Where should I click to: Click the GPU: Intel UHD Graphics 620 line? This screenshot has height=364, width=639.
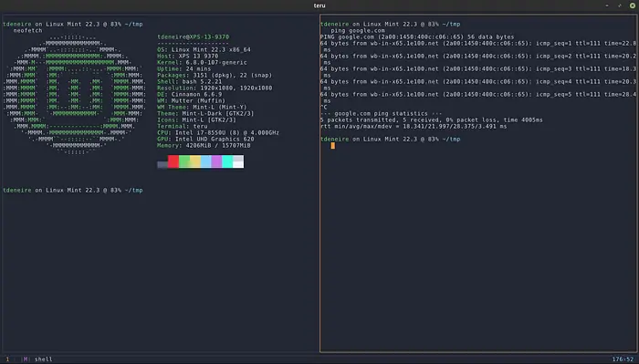pyautogui.click(x=205, y=140)
